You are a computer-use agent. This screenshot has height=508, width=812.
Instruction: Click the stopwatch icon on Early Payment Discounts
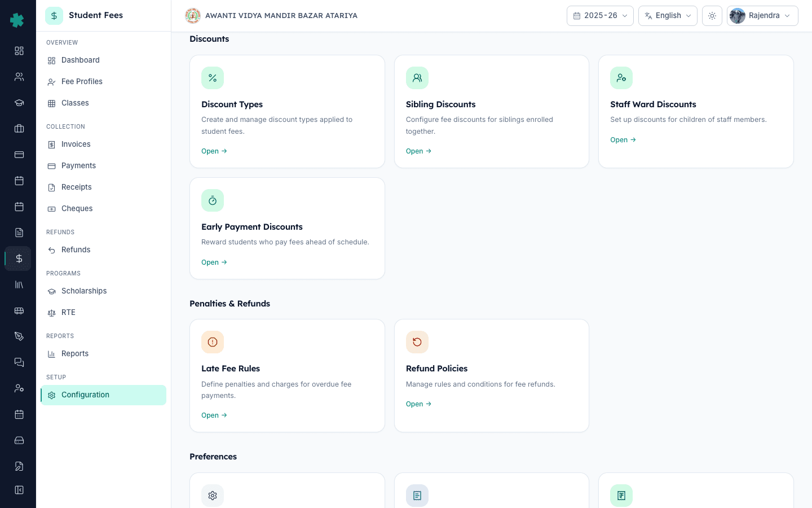[213, 200]
